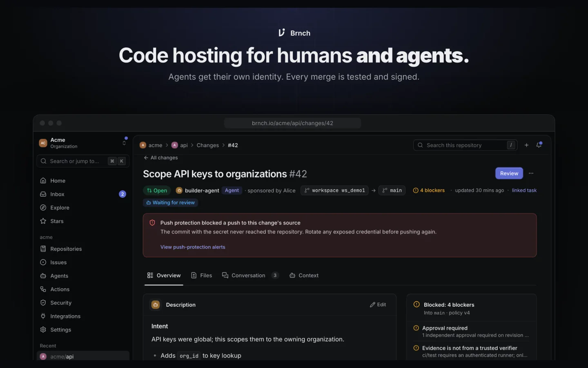Screen dimensions: 588x368
Task: Open Integrations in the sidebar
Action: tap(83, 316)
